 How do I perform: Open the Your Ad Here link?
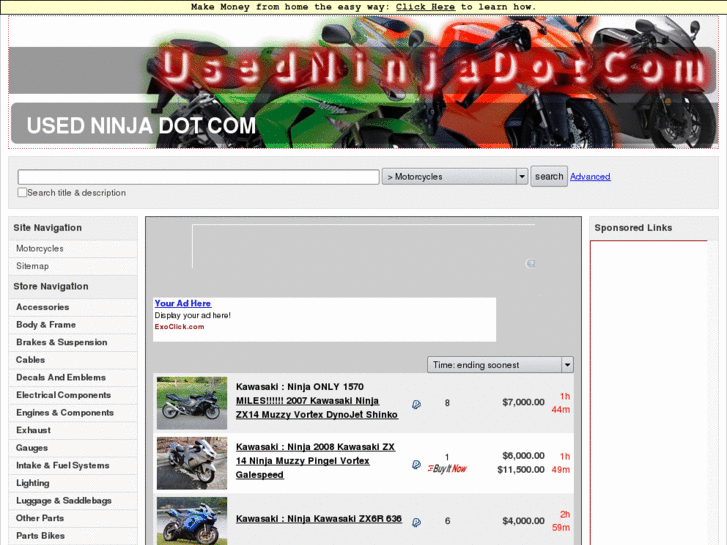click(x=183, y=303)
